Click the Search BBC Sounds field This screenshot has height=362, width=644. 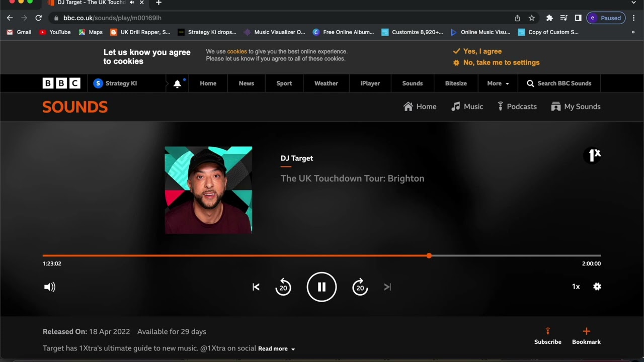tap(559, 83)
